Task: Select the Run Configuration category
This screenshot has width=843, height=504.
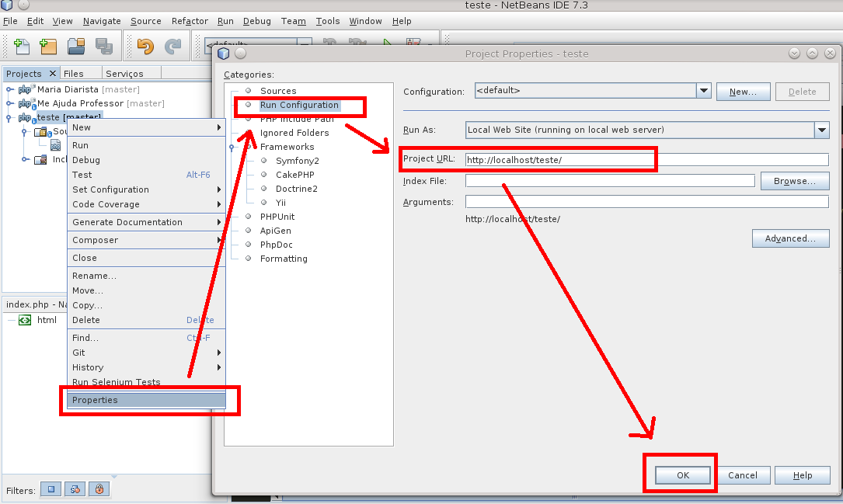Action: click(x=299, y=105)
